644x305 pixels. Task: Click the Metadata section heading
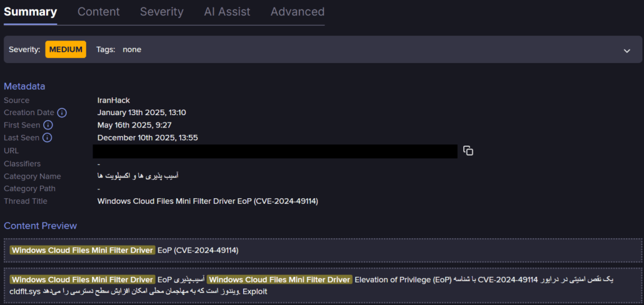click(24, 86)
